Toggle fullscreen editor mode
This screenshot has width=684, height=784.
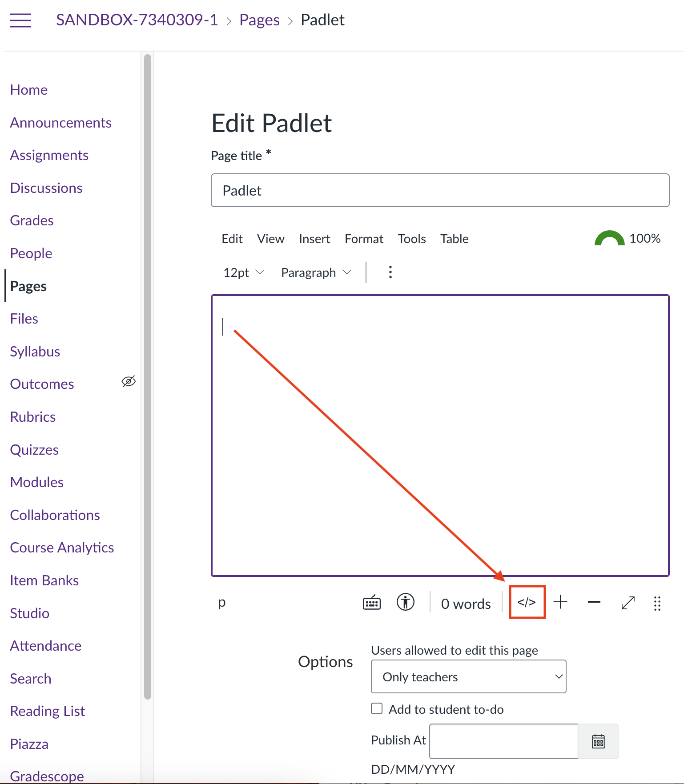[628, 603]
